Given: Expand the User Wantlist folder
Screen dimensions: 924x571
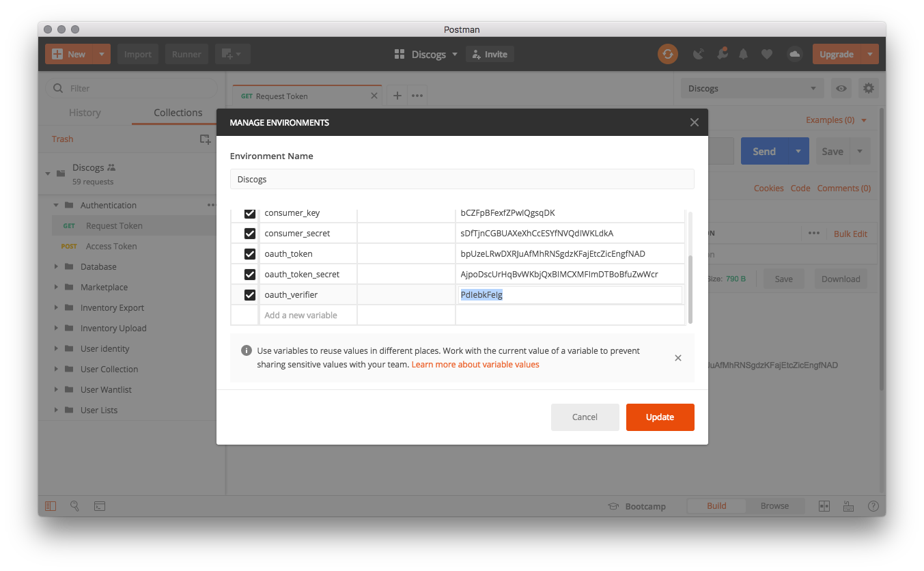Looking at the screenshot, I should (56, 389).
